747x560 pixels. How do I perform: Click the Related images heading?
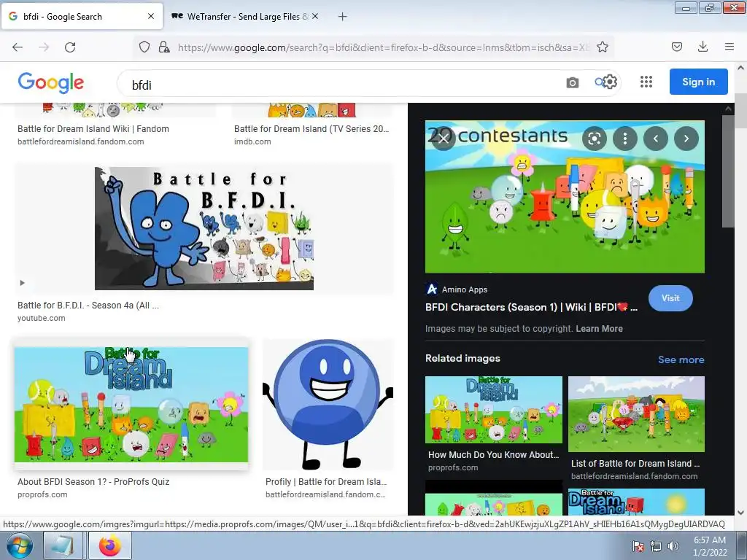(x=462, y=358)
